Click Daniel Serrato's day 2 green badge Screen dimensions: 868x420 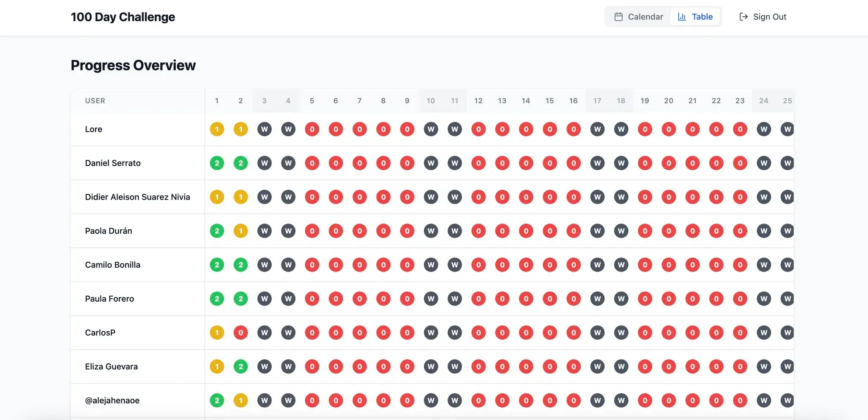241,163
